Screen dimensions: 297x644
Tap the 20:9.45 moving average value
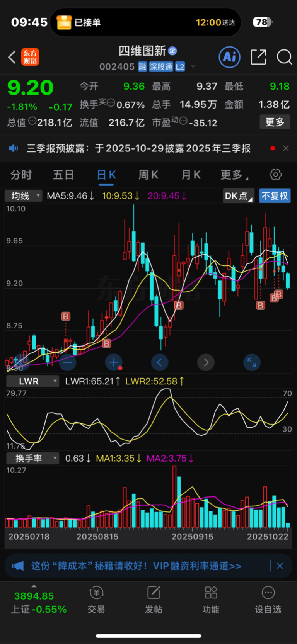(x=167, y=196)
